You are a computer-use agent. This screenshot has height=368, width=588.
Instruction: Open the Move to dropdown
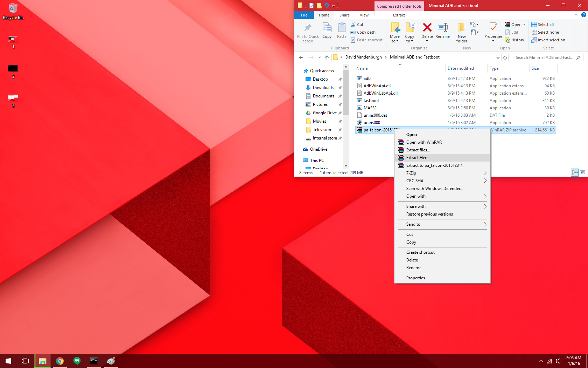[395, 39]
